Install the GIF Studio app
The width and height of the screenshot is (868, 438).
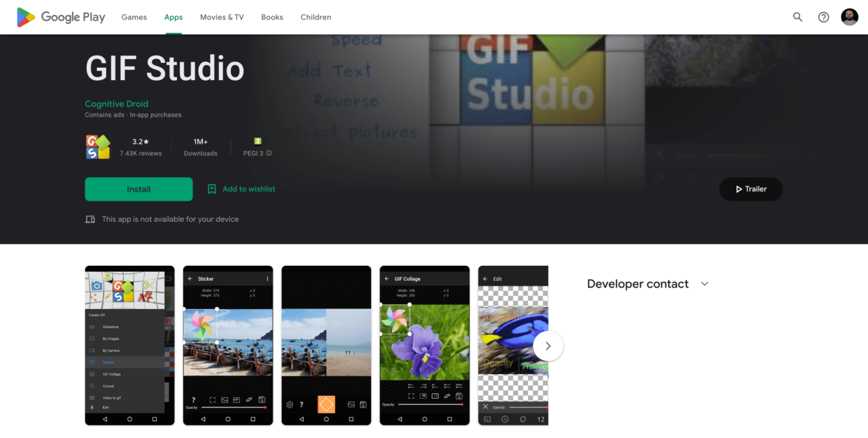click(138, 189)
